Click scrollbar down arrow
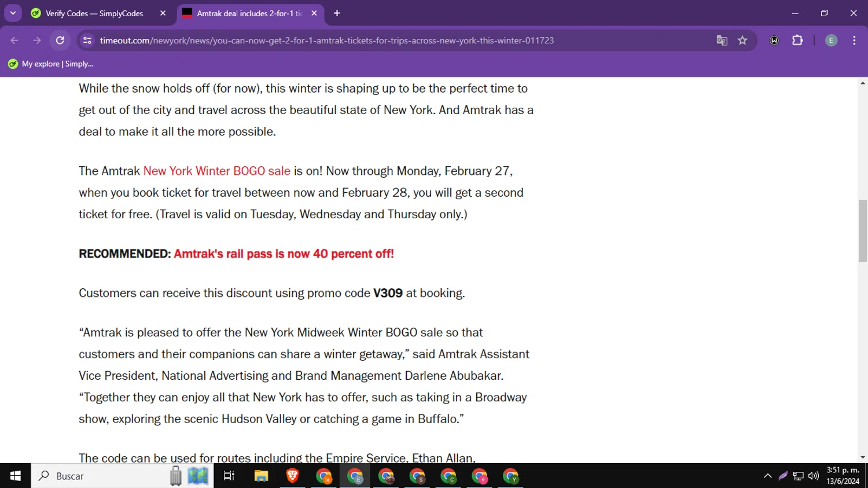The width and height of the screenshot is (868, 488). [x=863, y=457]
